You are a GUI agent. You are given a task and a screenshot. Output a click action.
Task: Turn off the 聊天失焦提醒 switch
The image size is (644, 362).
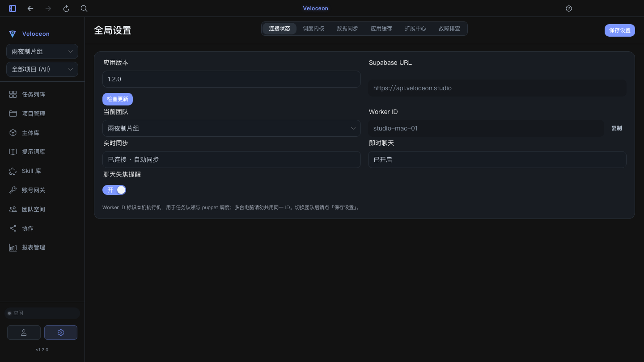click(114, 190)
